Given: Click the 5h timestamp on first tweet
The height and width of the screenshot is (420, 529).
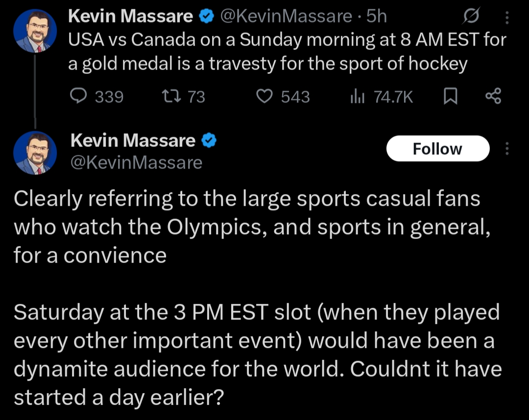Looking at the screenshot, I should click(x=377, y=16).
